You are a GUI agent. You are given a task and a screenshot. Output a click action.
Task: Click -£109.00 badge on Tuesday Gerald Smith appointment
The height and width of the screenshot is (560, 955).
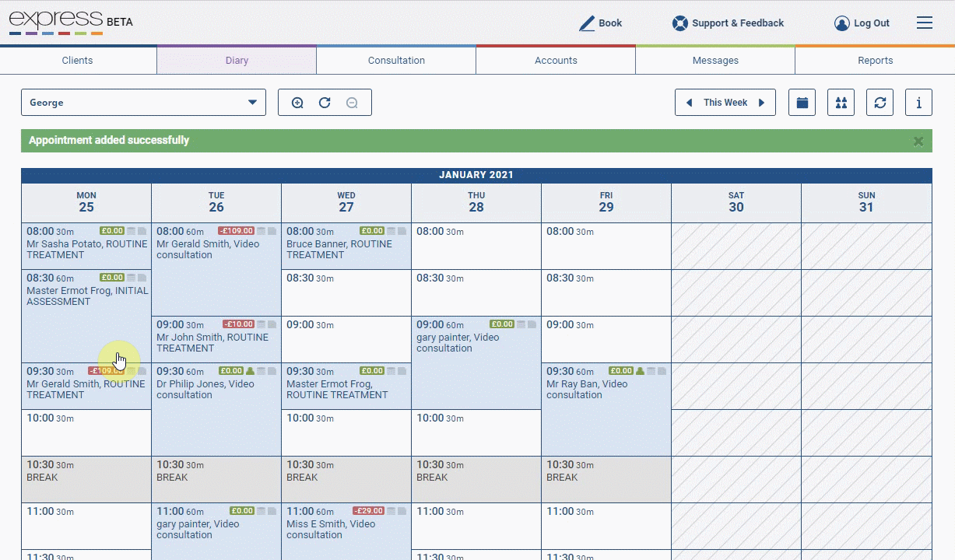236,231
